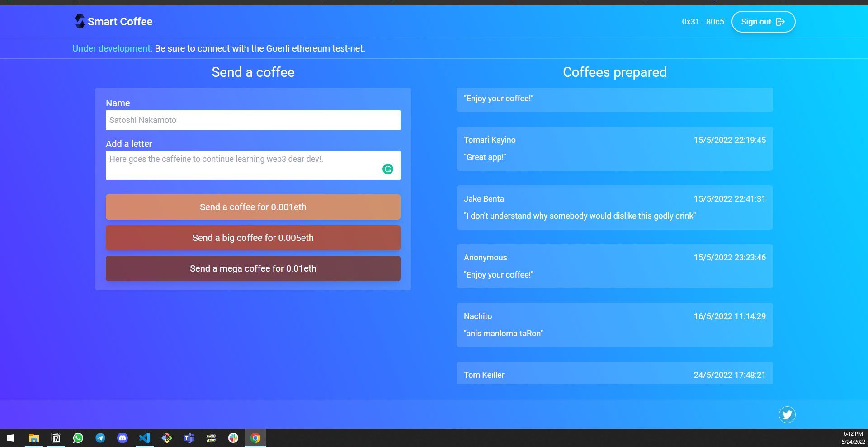Click the sign-out arrow icon next to Sign out
The width and height of the screenshot is (868, 447).
pos(781,21)
